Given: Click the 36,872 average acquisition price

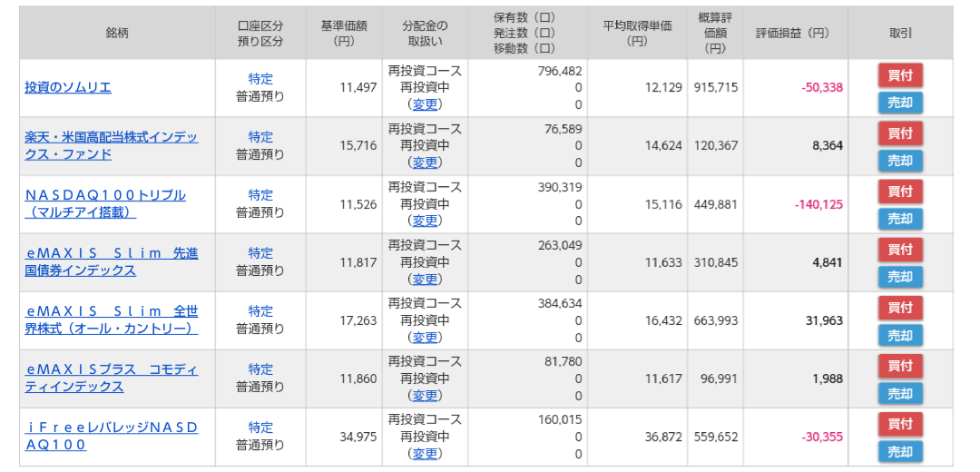Looking at the screenshot, I should [x=663, y=437].
